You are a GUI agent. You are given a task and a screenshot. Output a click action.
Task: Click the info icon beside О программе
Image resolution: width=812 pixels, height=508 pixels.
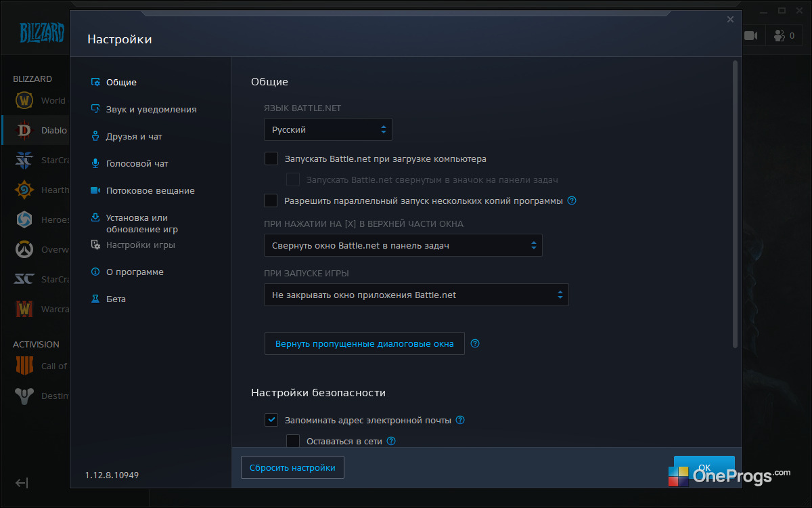pyautogui.click(x=95, y=272)
